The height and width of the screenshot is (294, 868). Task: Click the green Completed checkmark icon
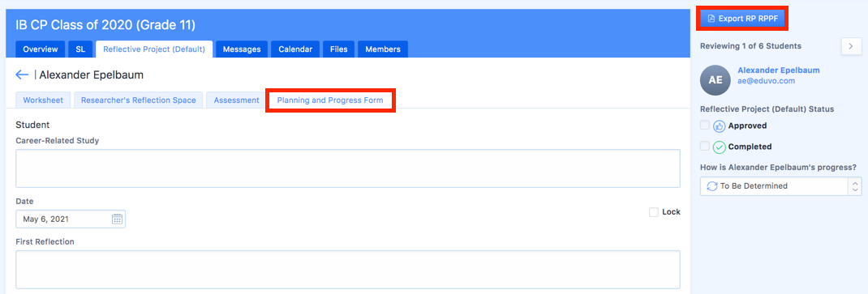coord(719,147)
